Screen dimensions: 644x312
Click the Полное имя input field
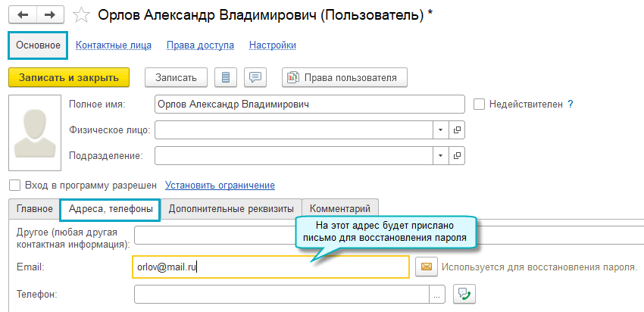point(308,105)
